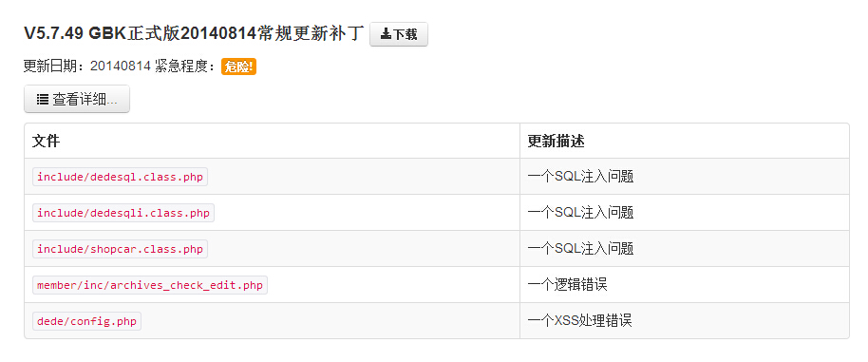Click 一个SQL注入问题 in dedesql.class.php row
The width and height of the screenshot is (868, 362).
580,177
